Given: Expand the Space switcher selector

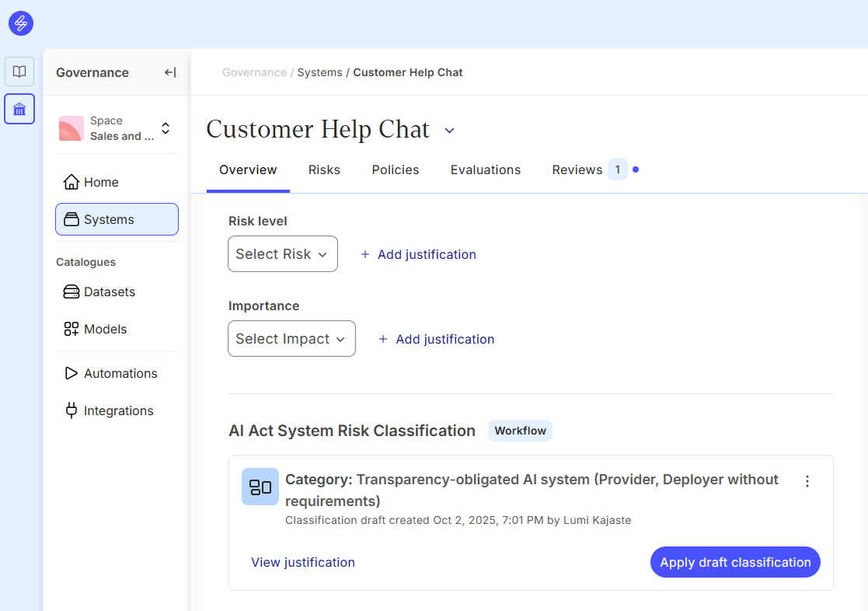Looking at the screenshot, I should point(166,128).
